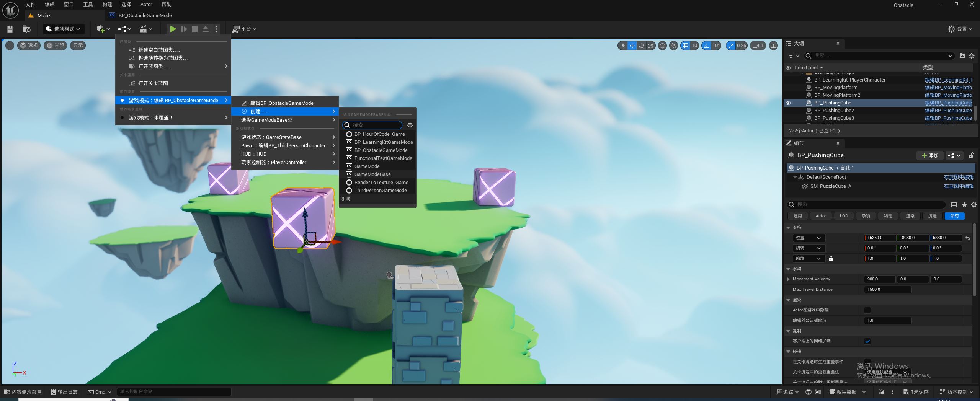
Task: Collapse the 变换 transform section
Action: 788,228
